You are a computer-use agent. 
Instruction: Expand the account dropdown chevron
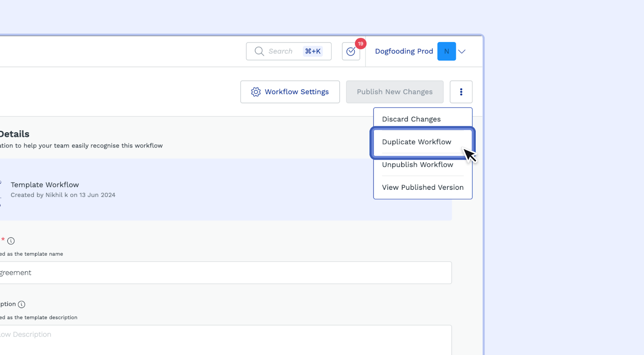point(462,51)
